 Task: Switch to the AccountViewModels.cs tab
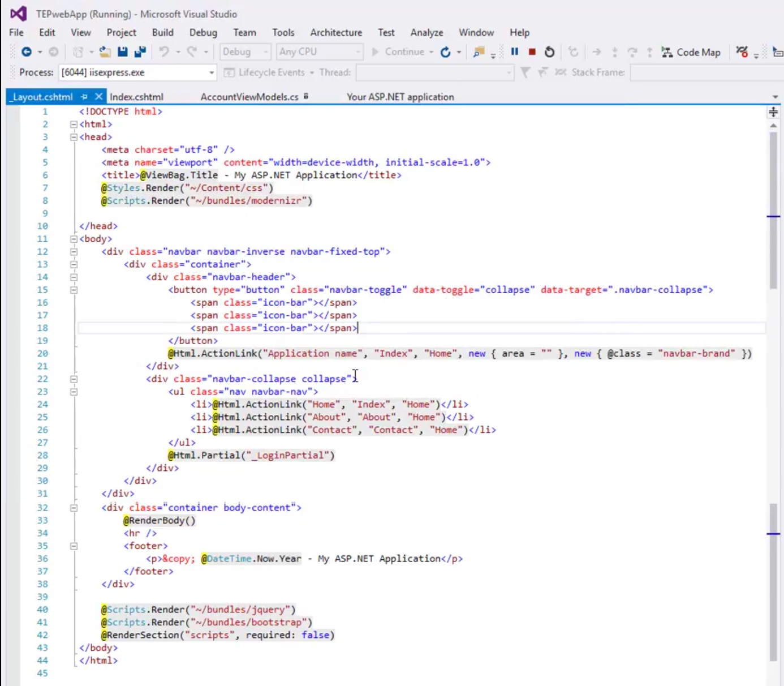point(249,97)
